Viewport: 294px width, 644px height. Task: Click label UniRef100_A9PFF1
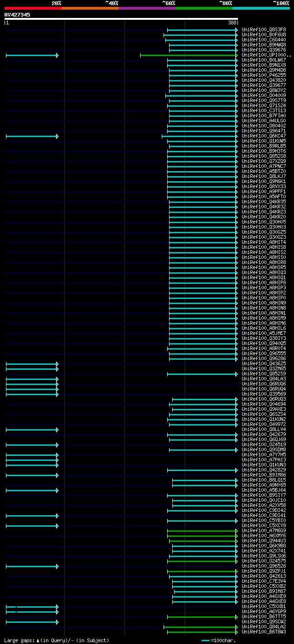point(264,191)
